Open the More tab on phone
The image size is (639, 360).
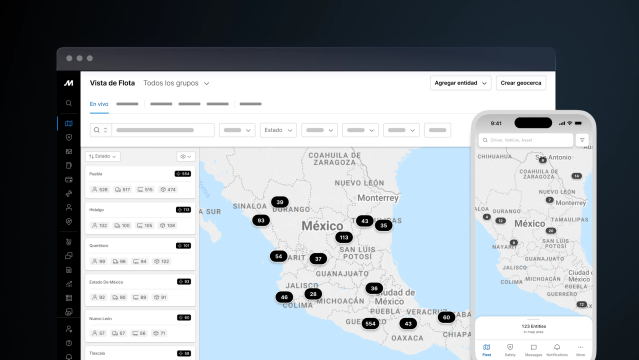click(x=580, y=350)
